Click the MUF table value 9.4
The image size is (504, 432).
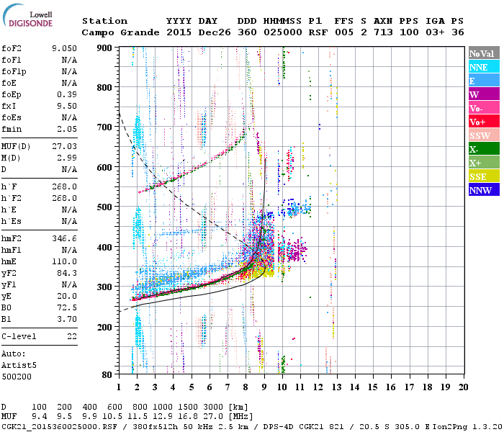(x=39, y=417)
